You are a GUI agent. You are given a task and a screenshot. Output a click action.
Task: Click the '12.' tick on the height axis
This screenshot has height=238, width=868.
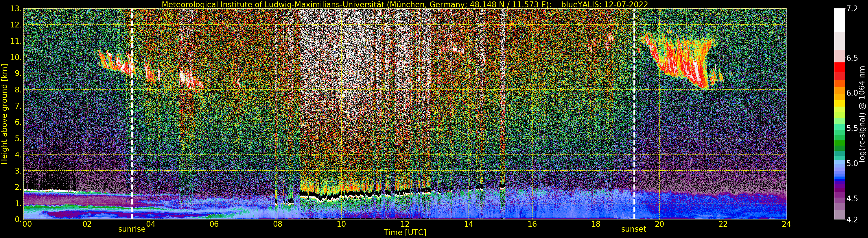click(16, 25)
